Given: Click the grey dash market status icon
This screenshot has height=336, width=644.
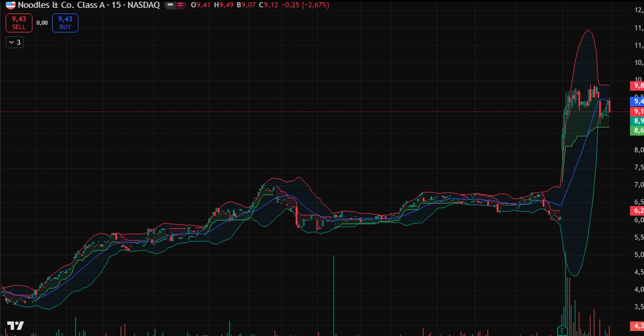Looking at the screenshot, I should point(170,5).
